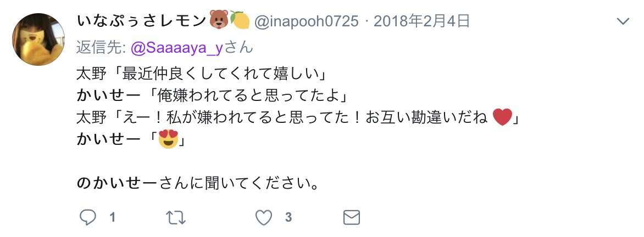The image size is (644, 237).
Task: Click the bear emoji in the name
Action: 219,20
